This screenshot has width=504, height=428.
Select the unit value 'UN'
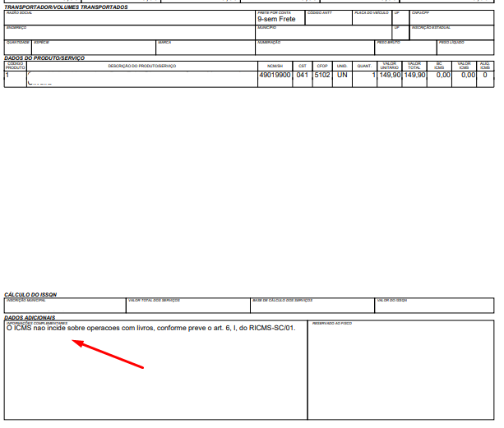[342, 75]
